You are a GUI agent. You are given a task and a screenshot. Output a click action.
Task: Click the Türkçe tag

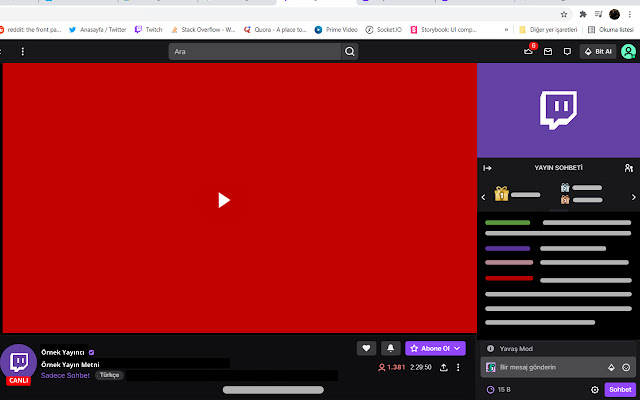109,375
